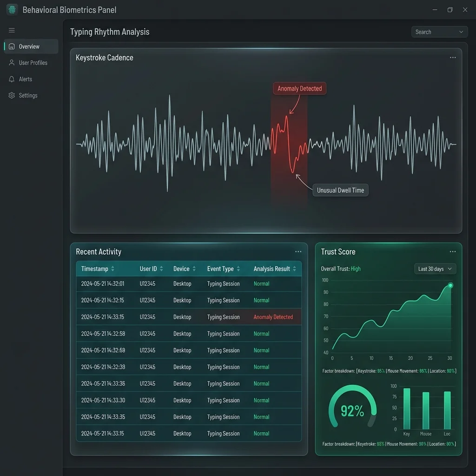Viewport: 476px width, 476px height.
Task: Select row with timestamp 14:32:38
Action: (189, 367)
